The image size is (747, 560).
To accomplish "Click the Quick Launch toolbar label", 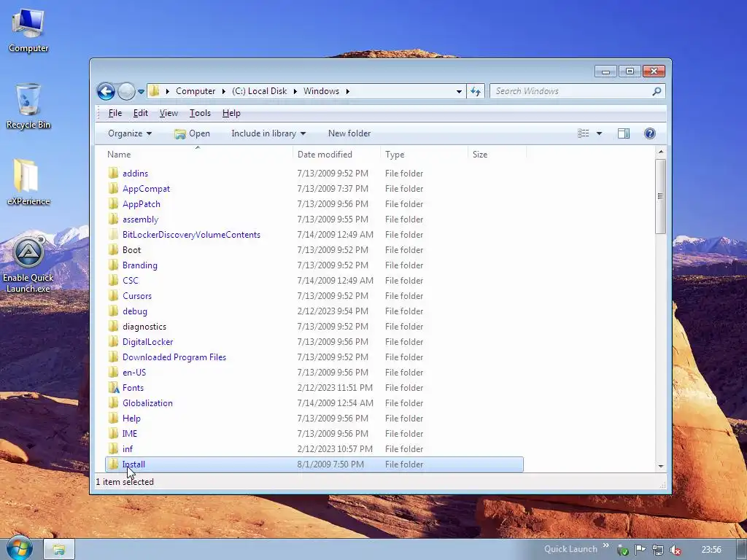I will pyautogui.click(x=570, y=549).
